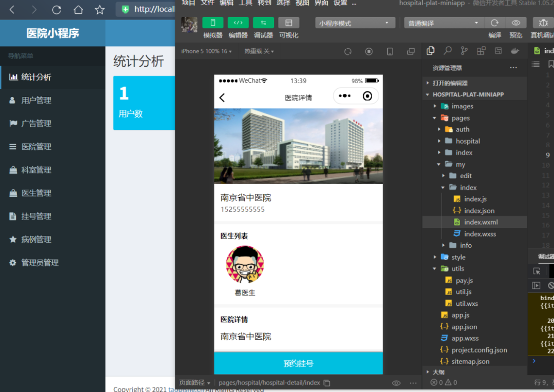Click the save-layout icon next to extensions
This screenshot has height=392, width=554.
(498, 51)
